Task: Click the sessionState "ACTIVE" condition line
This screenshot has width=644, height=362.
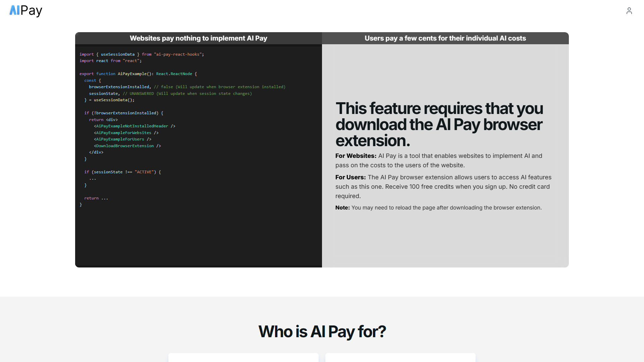Action: [x=122, y=172]
